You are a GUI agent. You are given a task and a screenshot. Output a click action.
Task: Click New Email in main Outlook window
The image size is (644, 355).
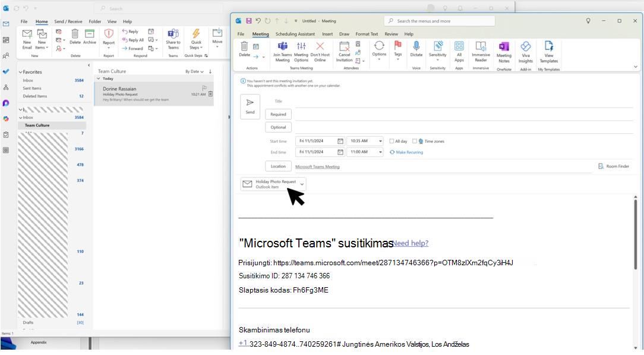click(27, 39)
